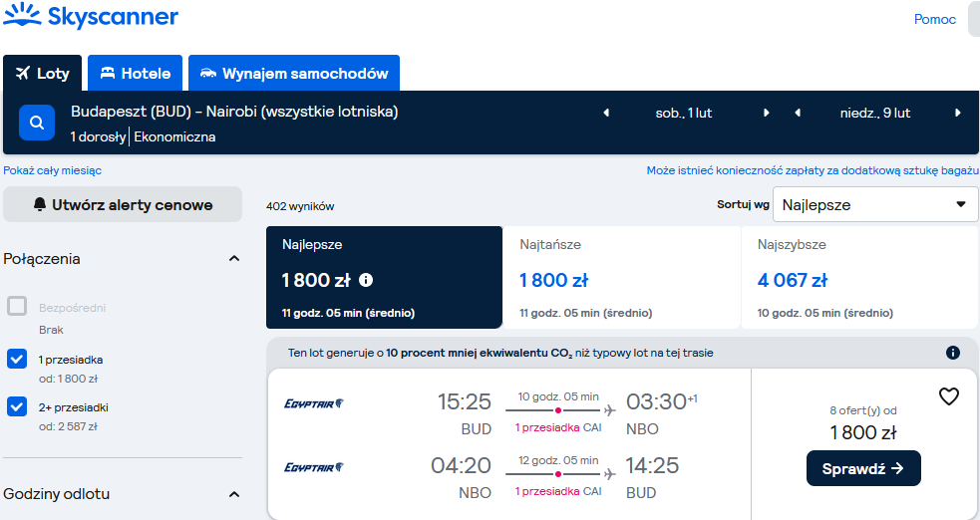Go to next departure date arrow
Screen dimensions: 980x520
pyautogui.click(x=767, y=113)
